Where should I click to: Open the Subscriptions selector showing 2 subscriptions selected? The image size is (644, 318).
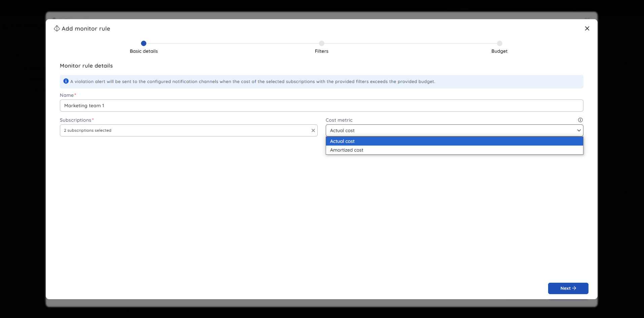pyautogui.click(x=188, y=130)
